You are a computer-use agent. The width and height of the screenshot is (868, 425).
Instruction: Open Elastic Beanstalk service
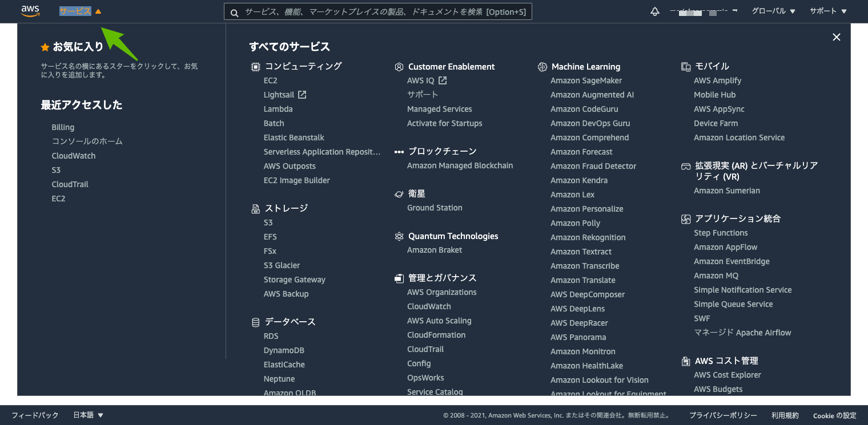click(294, 137)
